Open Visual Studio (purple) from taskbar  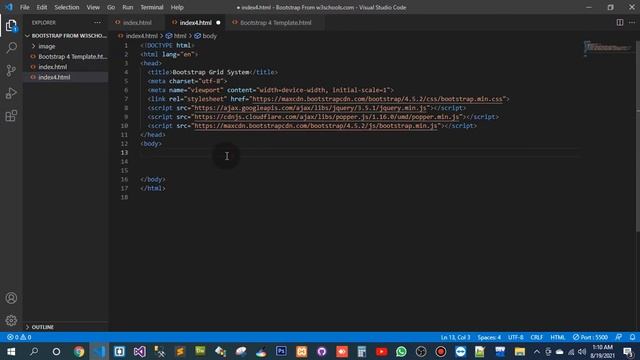140,351
